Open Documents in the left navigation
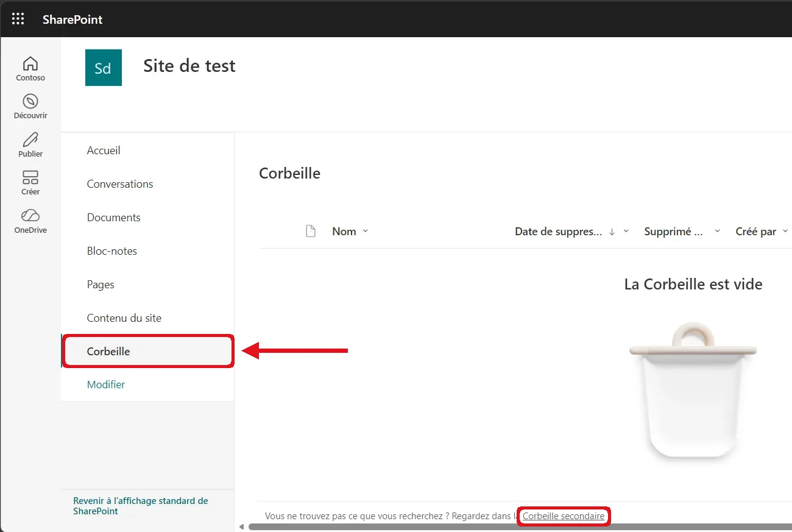Viewport: 792px width, 532px height. [114, 218]
